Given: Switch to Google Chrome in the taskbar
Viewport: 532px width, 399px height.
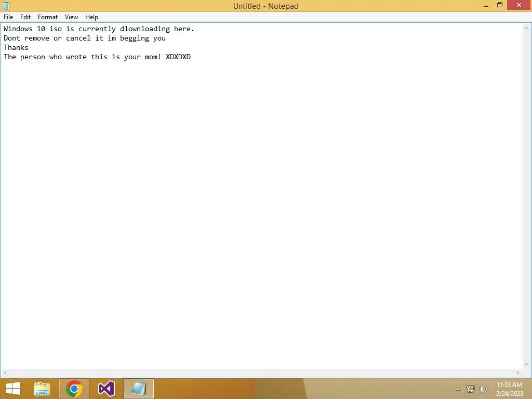Looking at the screenshot, I should 74,389.
